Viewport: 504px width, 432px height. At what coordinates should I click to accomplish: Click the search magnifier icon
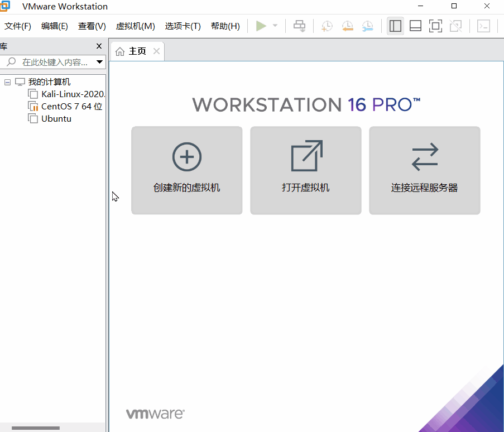click(x=11, y=62)
